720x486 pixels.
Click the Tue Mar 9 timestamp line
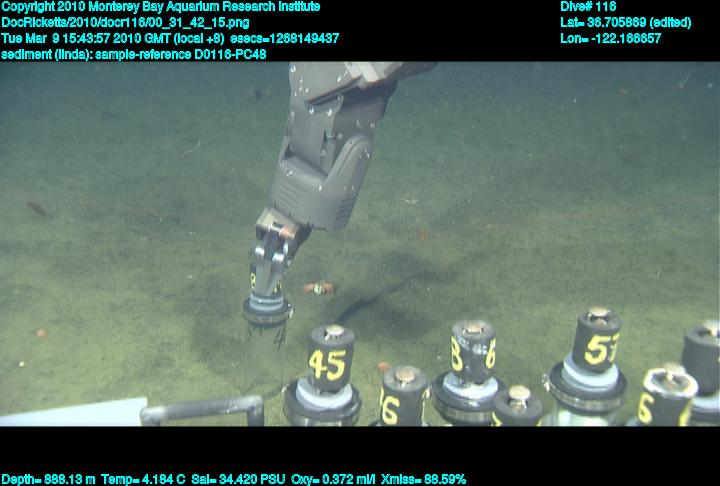tap(170, 38)
